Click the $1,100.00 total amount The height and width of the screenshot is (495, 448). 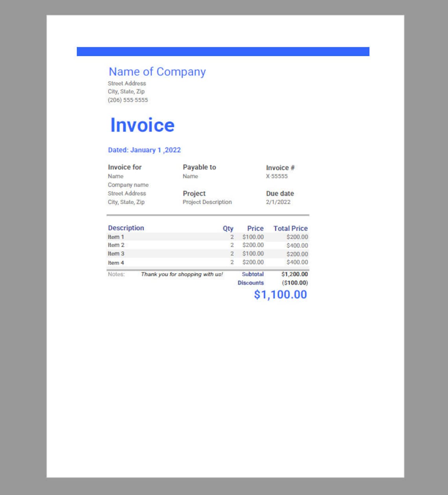click(280, 294)
